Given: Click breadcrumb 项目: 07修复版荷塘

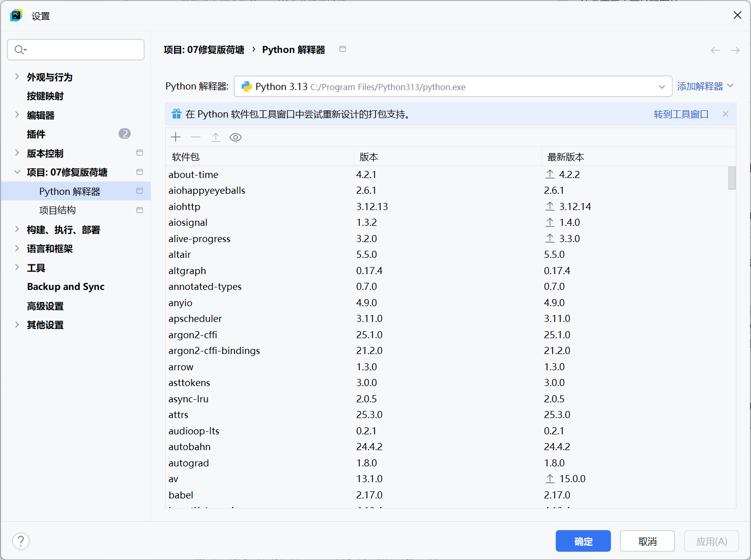Looking at the screenshot, I should (x=204, y=50).
